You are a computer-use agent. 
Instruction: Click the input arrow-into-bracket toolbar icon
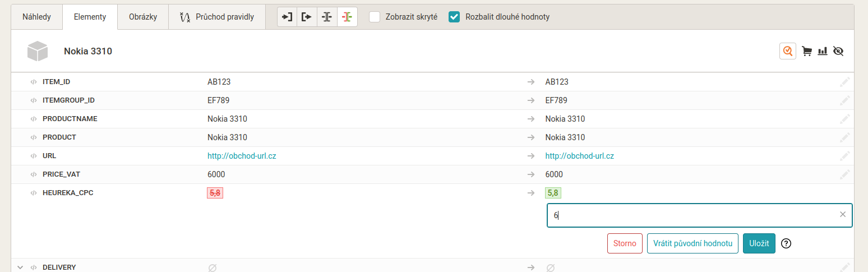point(287,17)
